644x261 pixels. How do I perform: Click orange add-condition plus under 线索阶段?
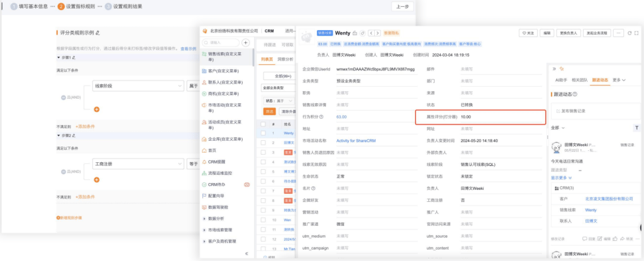(97, 109)
